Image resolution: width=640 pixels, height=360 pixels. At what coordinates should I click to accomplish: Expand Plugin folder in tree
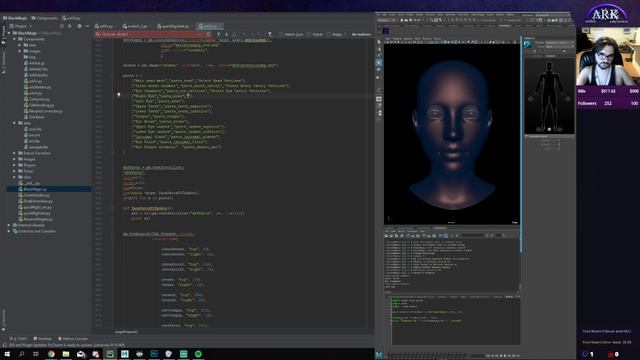click(14, 165)
